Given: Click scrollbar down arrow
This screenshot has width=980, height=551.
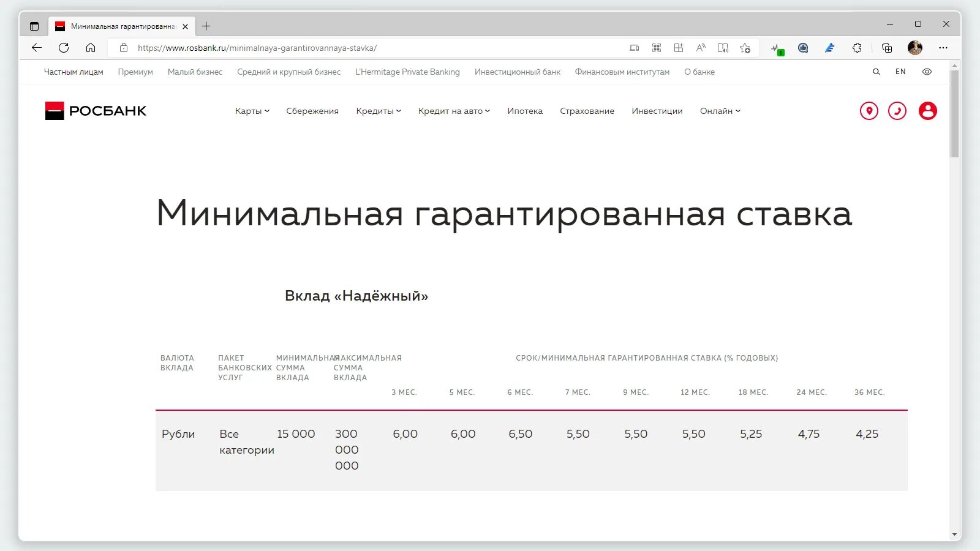Looking at the screenshot, I should tap(954, 534).
